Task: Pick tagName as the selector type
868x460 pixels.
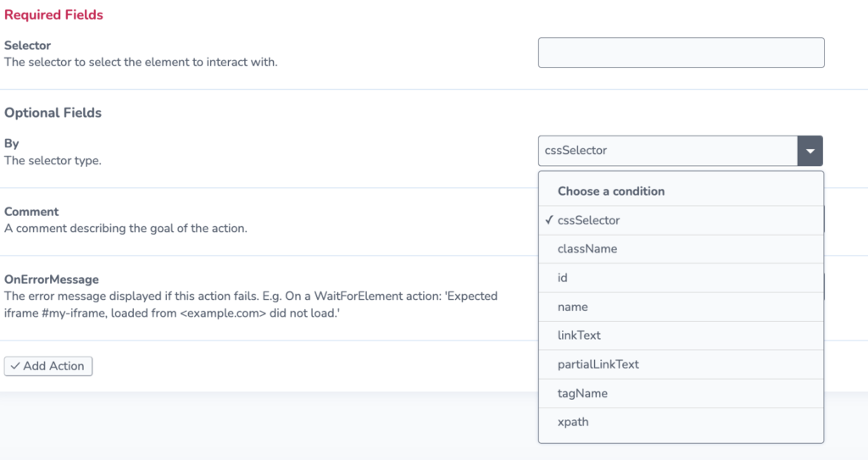Action: (681, 394)
